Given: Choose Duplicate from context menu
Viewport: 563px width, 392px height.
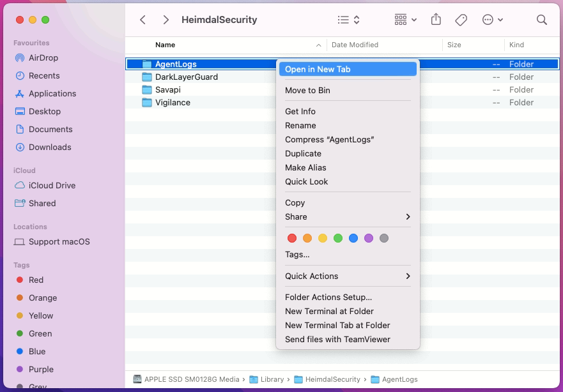Looking at the screenshot, I should [348, 153].
